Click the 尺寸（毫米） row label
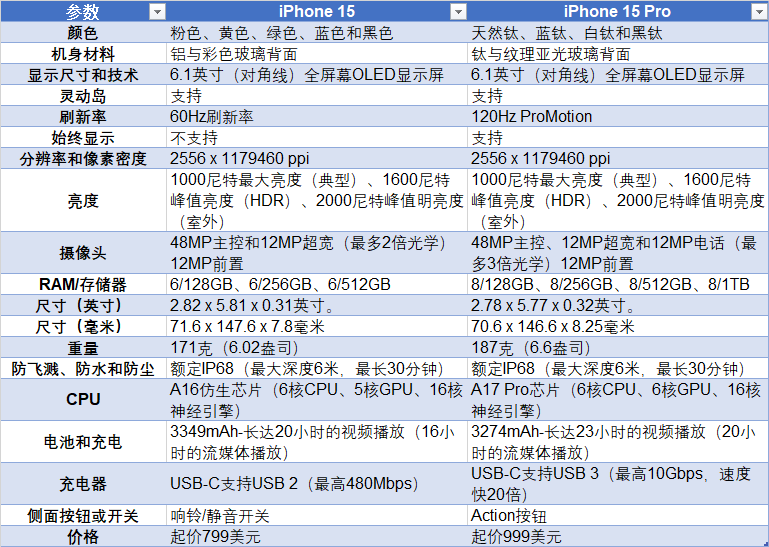769x547 pixels. click(x=83, y=326)
